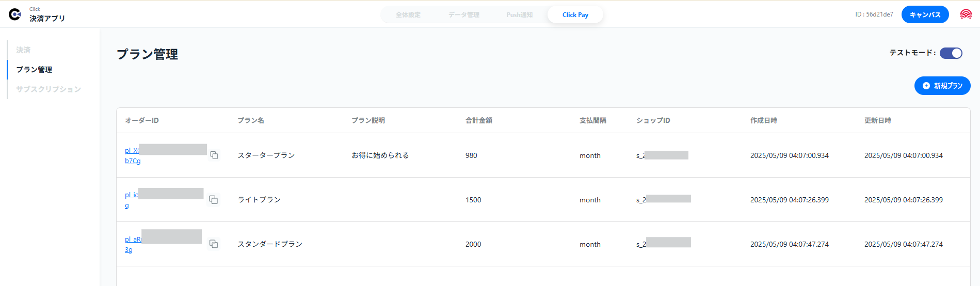Click the 合計金額 column header

(x=479, y=120)
